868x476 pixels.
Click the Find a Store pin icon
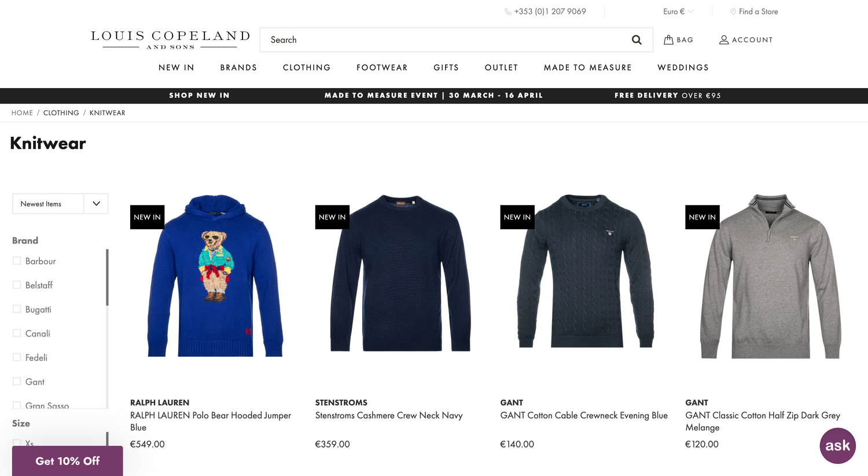coord(733,12)
